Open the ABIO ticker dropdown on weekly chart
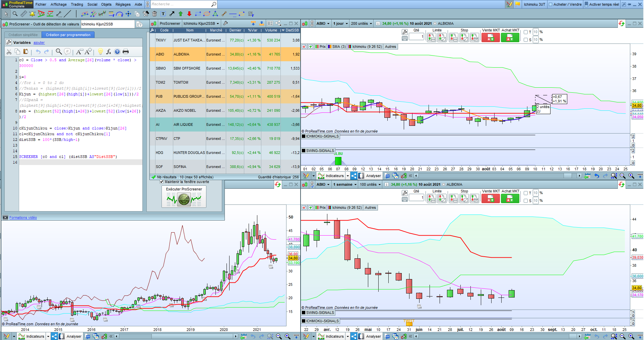644x340 pixels. click(x=323, y=184)
